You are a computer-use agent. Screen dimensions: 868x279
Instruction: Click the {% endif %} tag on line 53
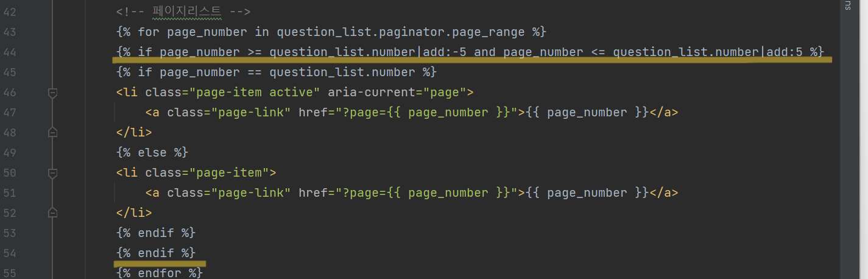pos(156,233)
